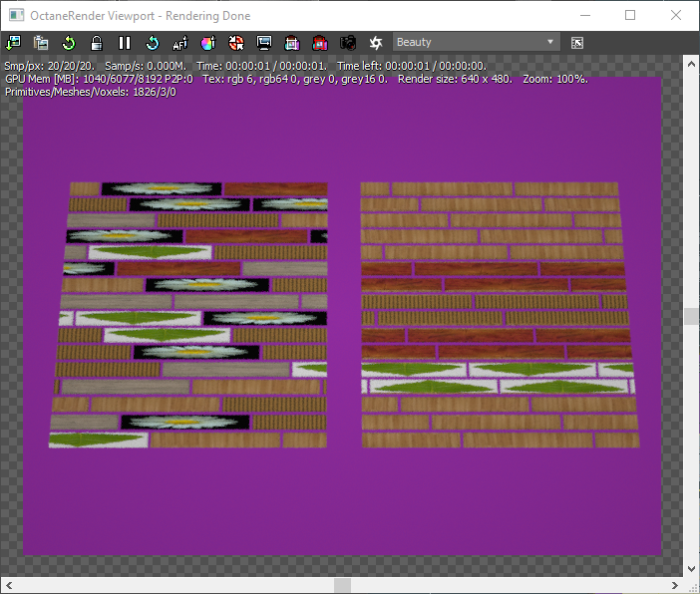Click the Zoom: 100% readout
Image resolution: width=700 pixels, height=594 pixels.
[x=555, y=79]
